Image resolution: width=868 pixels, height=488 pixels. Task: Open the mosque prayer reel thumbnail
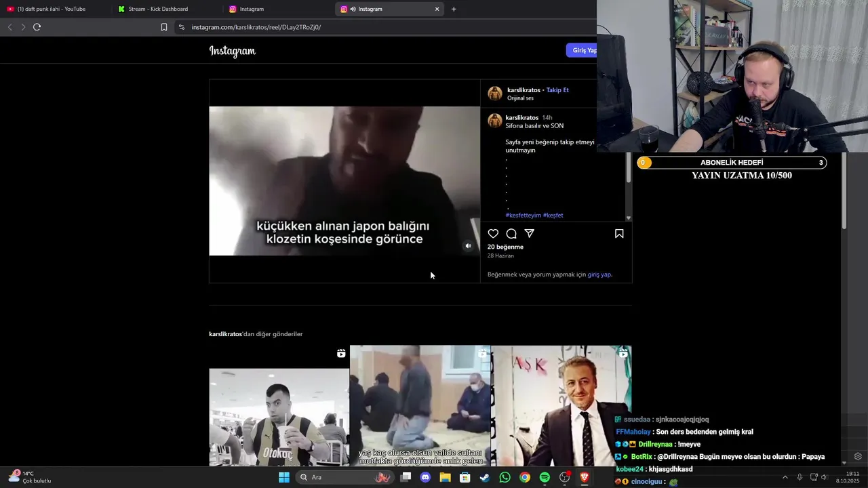click(420, 406)
